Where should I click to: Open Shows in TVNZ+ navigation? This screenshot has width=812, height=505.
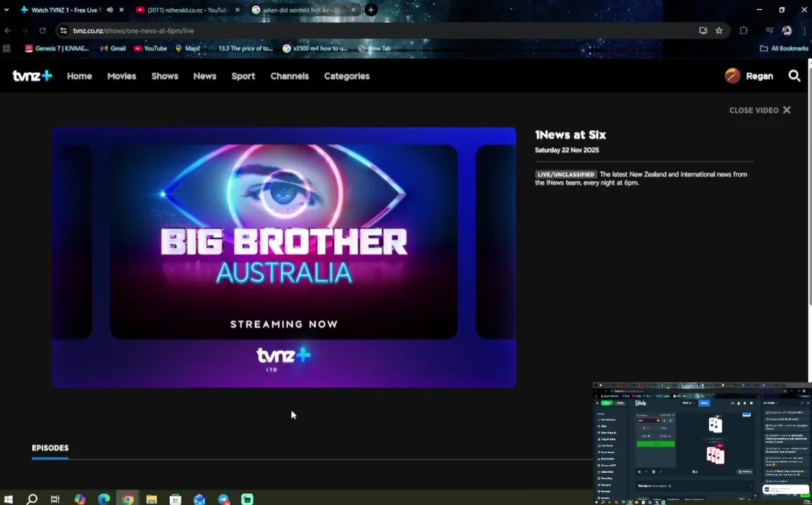165,76
